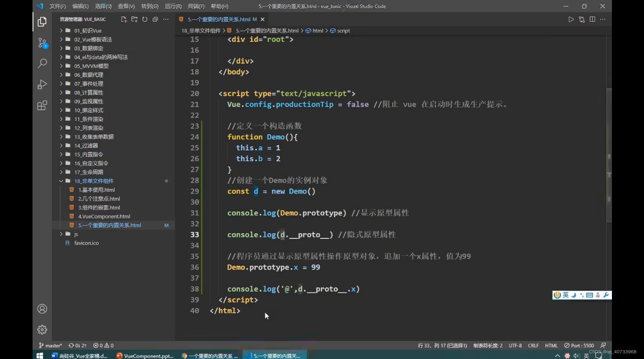Open Explorer views and more actions menu

click(165, 19)
